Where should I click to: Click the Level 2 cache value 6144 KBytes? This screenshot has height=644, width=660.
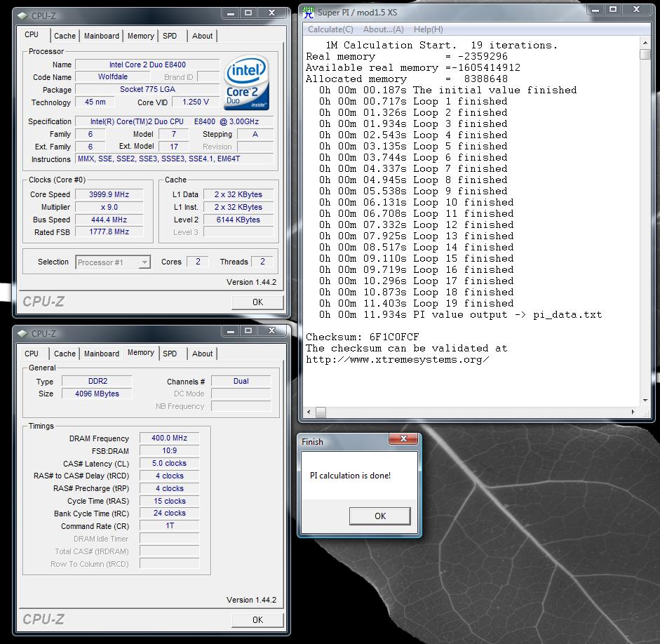238,220
